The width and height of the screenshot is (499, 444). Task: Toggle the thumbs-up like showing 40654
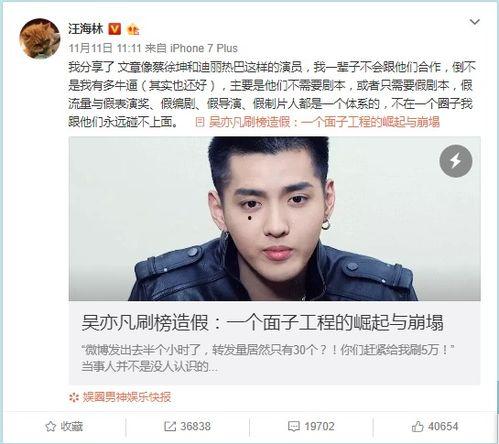pos(418,426)
